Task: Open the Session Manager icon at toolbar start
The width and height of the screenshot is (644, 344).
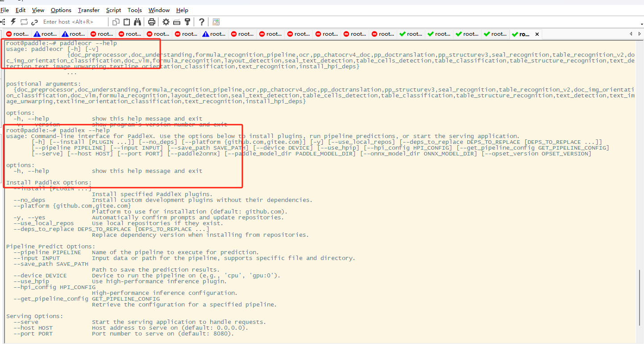Action: coord(3,21)
